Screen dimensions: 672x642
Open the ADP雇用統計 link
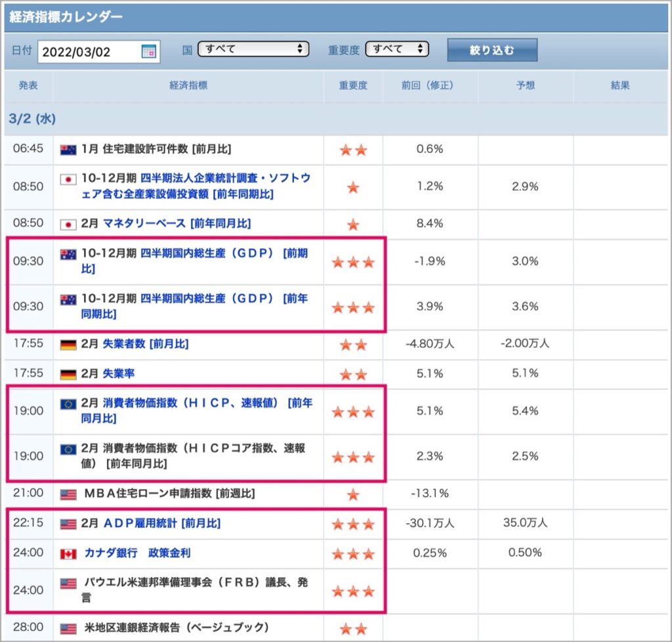162,523
